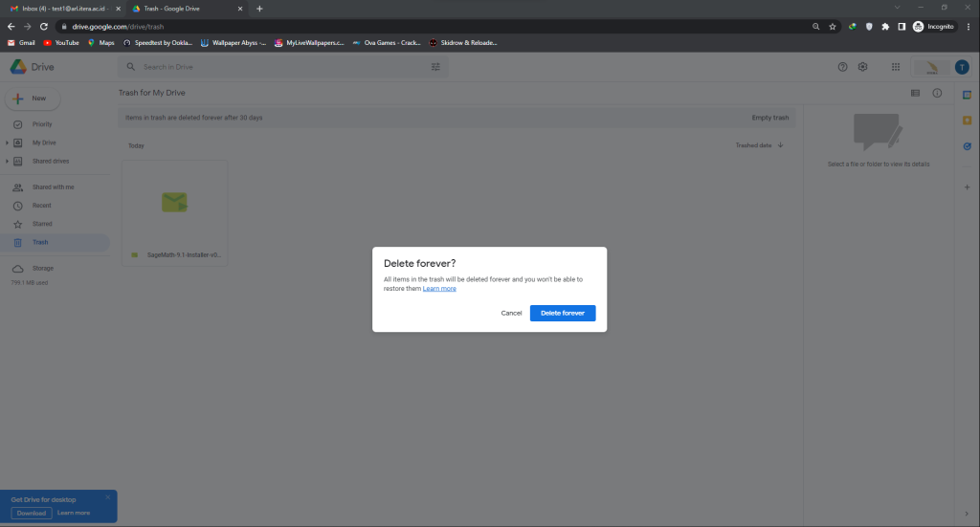The height and width of the screenshot is (527, 980).
Task: Switch to list layout view icon
Action: pos(915,93)
